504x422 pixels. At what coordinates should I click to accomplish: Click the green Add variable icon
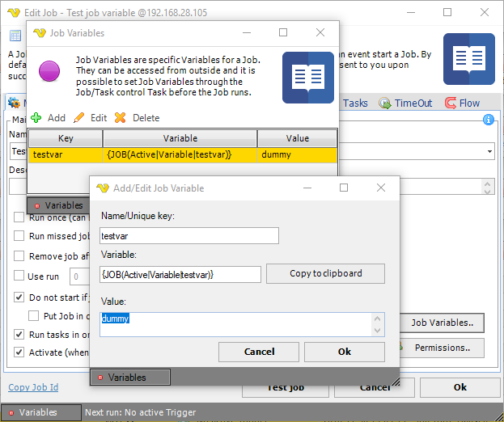[x=36, y=118]
